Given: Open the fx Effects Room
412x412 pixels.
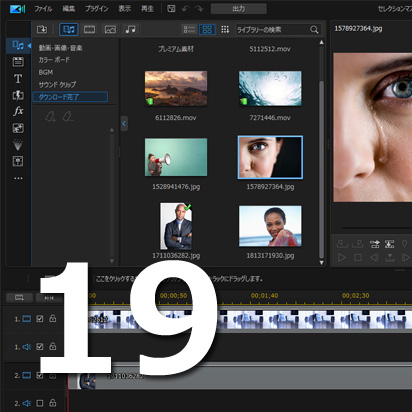Looking at the screenshot, I should pos(18,111).
